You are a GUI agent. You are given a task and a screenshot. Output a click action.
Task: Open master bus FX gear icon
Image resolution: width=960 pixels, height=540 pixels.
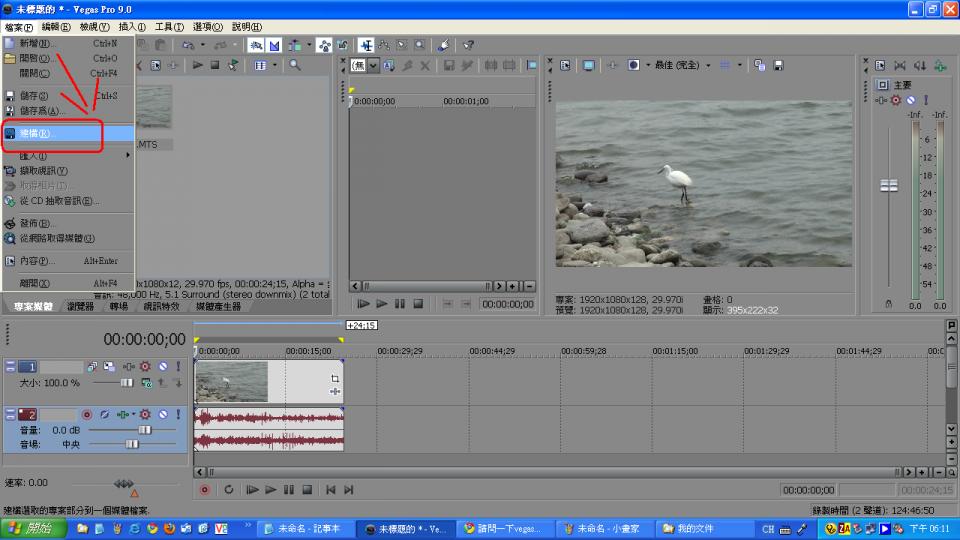896,100
